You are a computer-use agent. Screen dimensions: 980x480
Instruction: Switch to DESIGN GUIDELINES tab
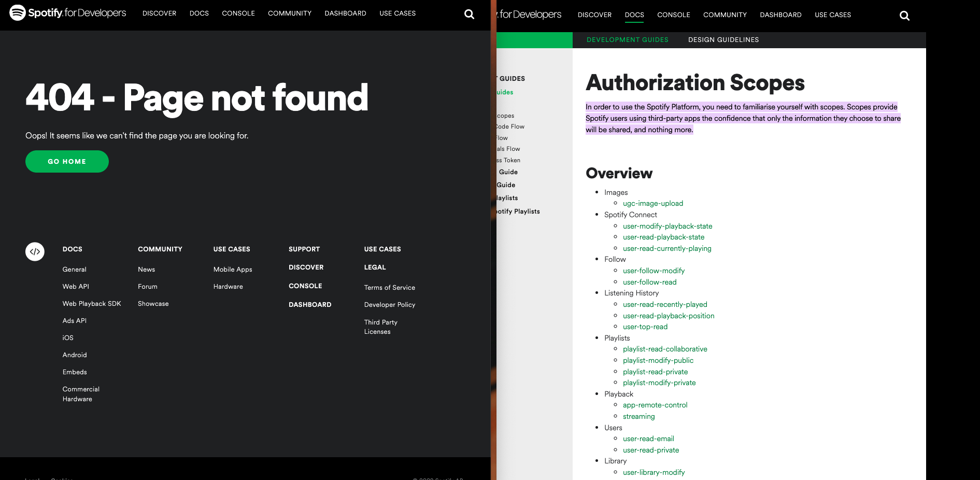point(723,40)
